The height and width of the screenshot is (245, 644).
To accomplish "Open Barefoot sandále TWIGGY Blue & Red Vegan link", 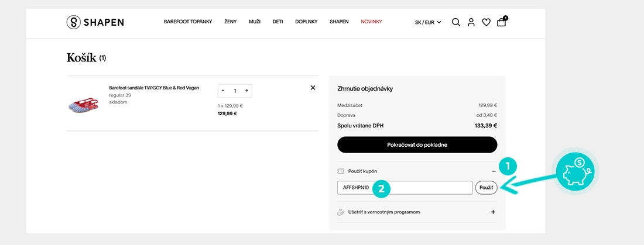I will tap(154, 88).
